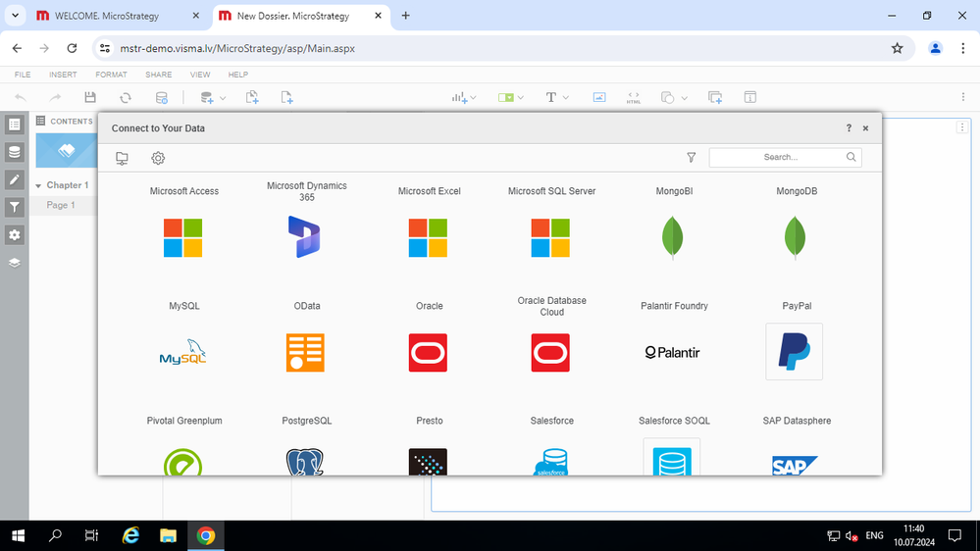Open the Salesforce connector
980x551 pixels.
click(550, 463)
